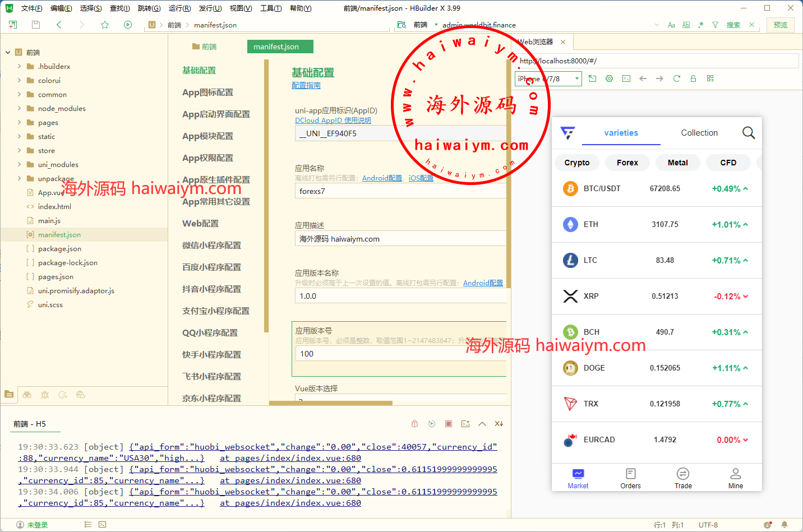Open browser settings gear icon

[x=609, y=78]
